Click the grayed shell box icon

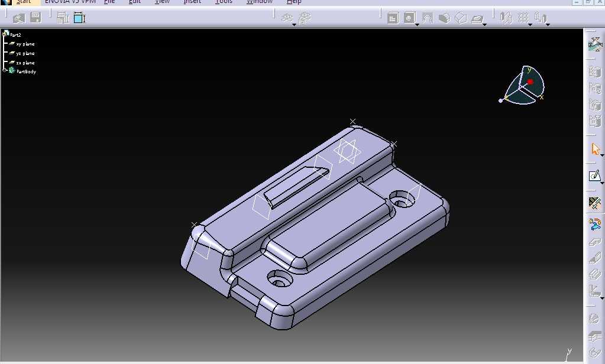(594, 274)
